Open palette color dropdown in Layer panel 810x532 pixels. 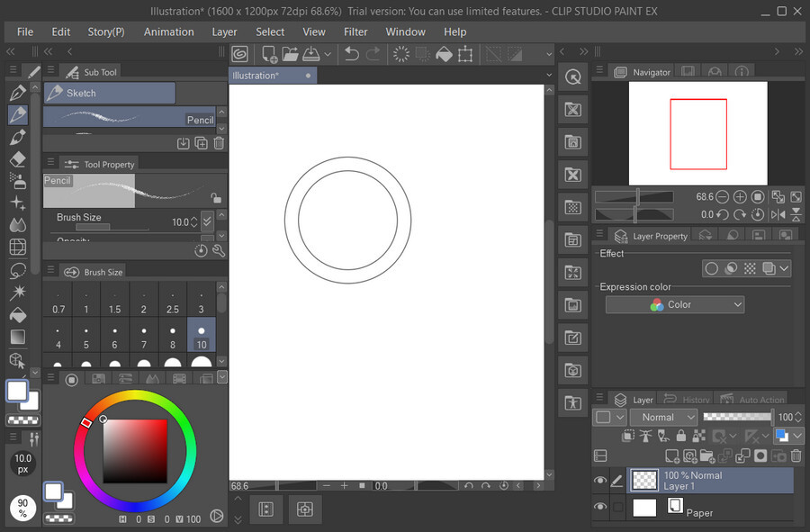[797, 436]
